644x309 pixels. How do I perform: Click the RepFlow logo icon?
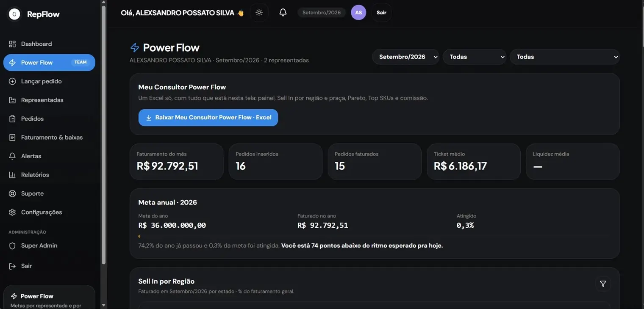point(14,14)
